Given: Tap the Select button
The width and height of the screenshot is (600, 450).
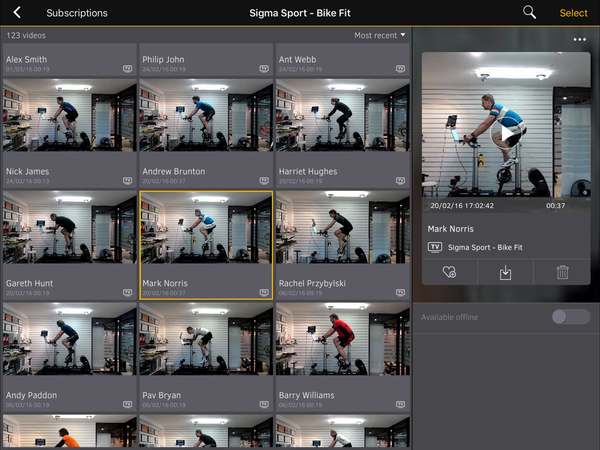Looking at the screenshot, I should 573,13.
